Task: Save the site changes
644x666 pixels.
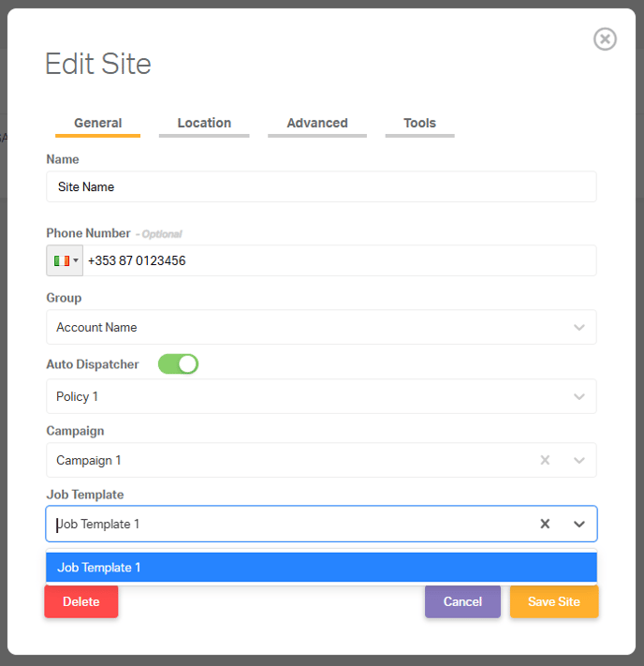Action: [x=554, y=601]
